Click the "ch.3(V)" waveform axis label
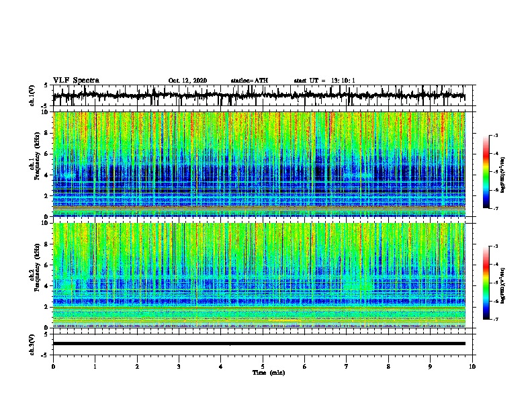532x411 pixels. pos(32,345)
